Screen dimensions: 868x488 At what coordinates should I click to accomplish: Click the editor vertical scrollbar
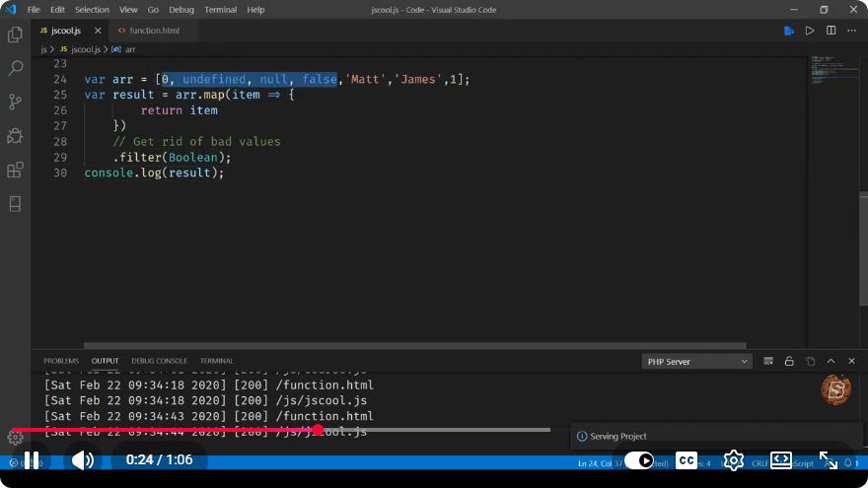tap(863, 247)
